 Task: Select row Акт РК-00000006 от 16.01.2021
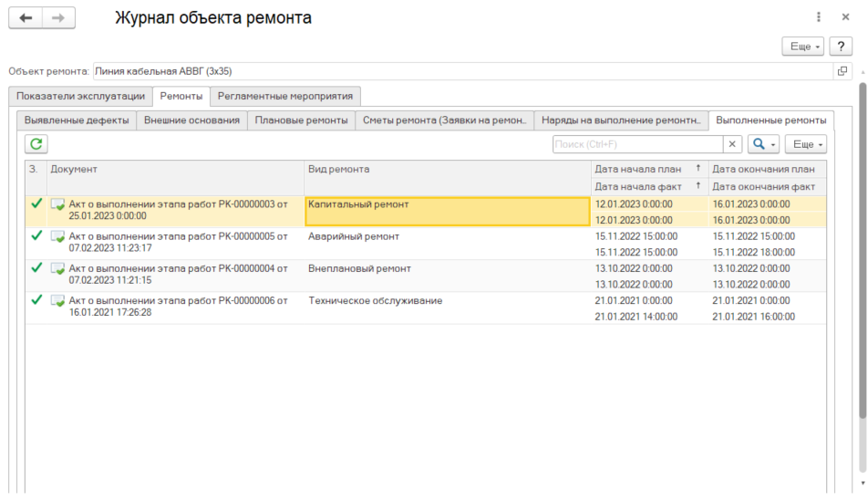click(x=426, y=308)
